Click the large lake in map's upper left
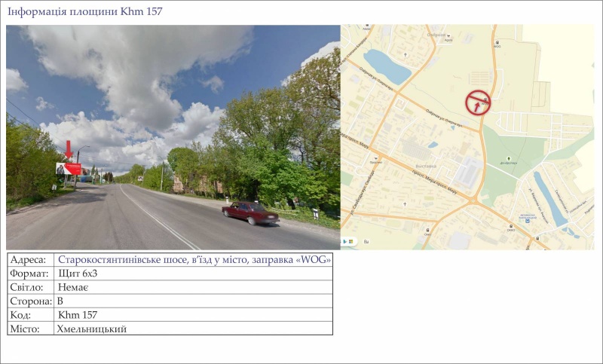The height and width of the screenshot is (364, 603). tap(386, 66)
